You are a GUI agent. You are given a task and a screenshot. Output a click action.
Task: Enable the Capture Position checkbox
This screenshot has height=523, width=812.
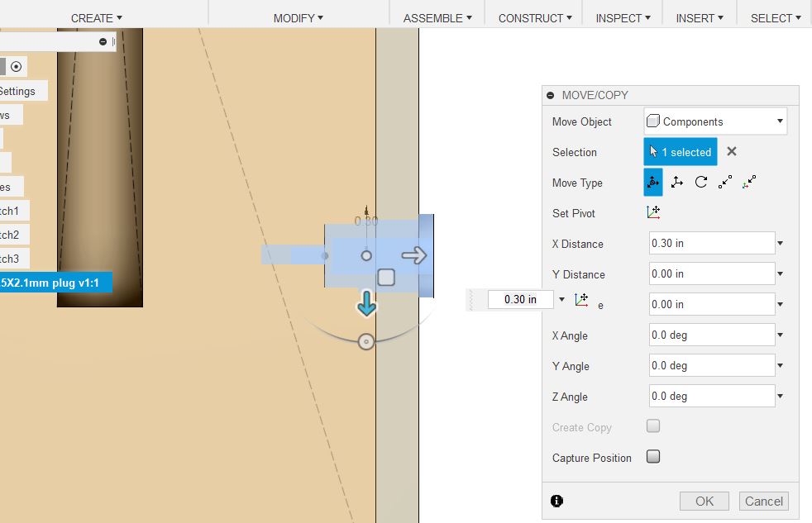tap(653, 456)
